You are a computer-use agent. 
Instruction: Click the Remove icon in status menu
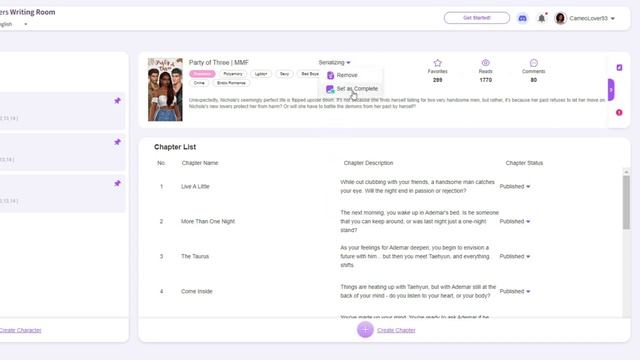click(x=330, y=75)
